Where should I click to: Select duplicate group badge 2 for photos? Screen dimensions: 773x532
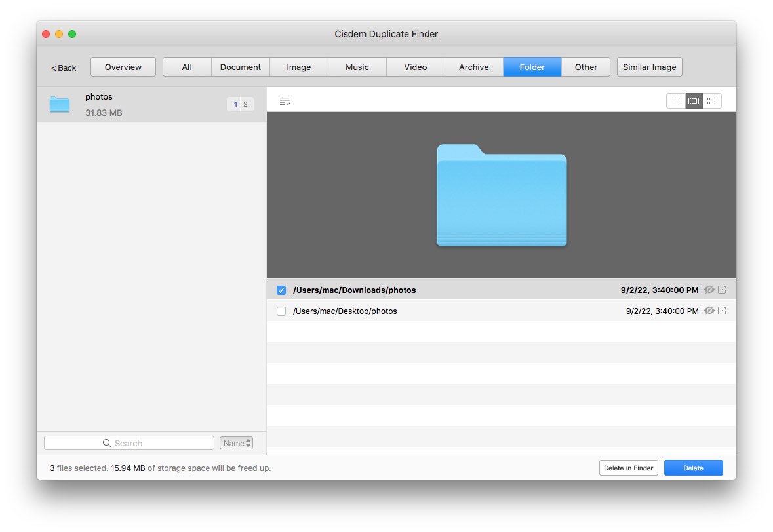[246, 104]
